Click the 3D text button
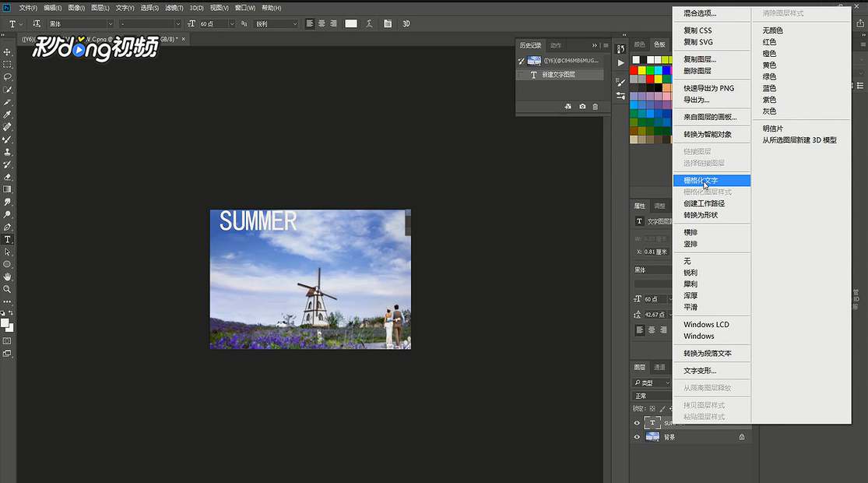 pyautogui.click(x=406, y=24)
